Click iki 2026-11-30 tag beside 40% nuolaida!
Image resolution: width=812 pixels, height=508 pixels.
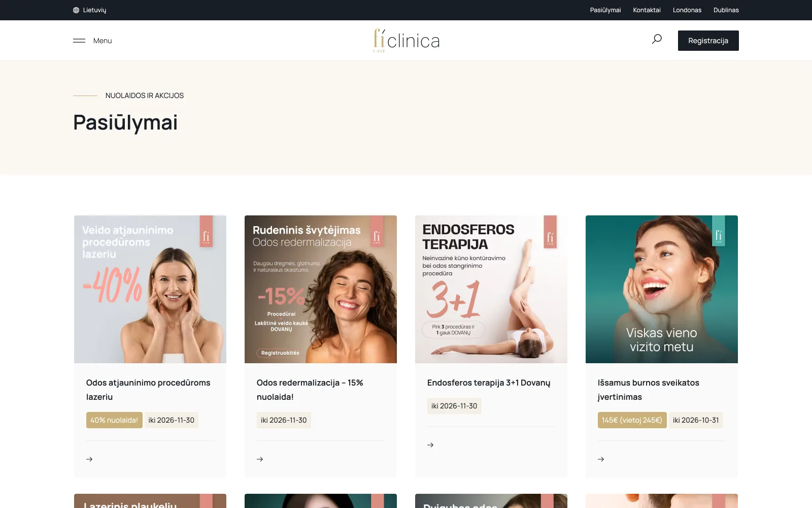(172, 420)
